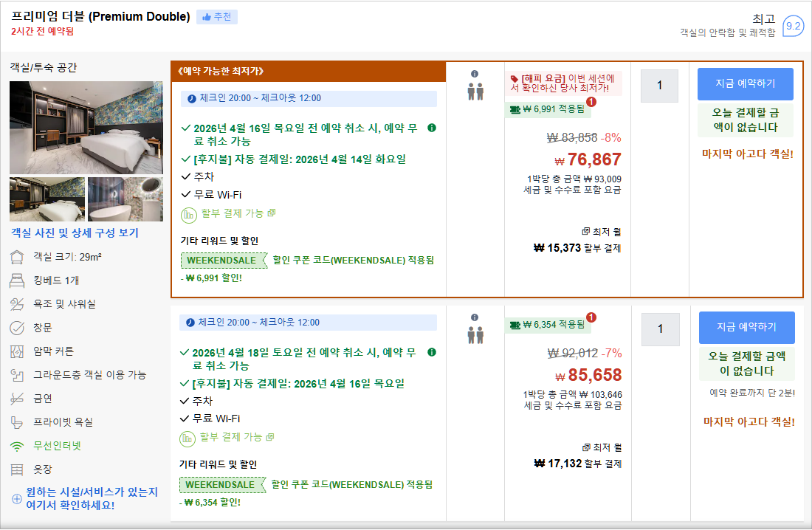Open 원하는 시설/서비스가 있는지 여기서 확인하세요 link

pyautogui.click(x=92, y=498)
